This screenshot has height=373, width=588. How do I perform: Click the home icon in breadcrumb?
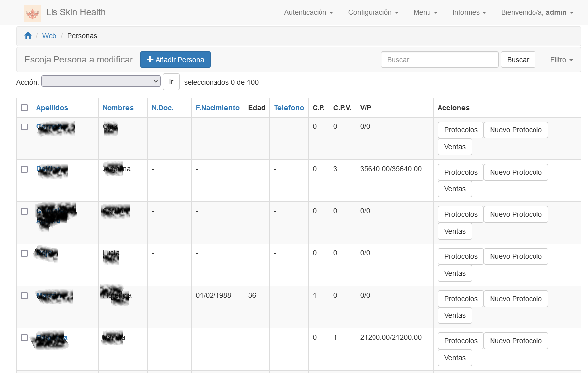click(x=28, y=36)
